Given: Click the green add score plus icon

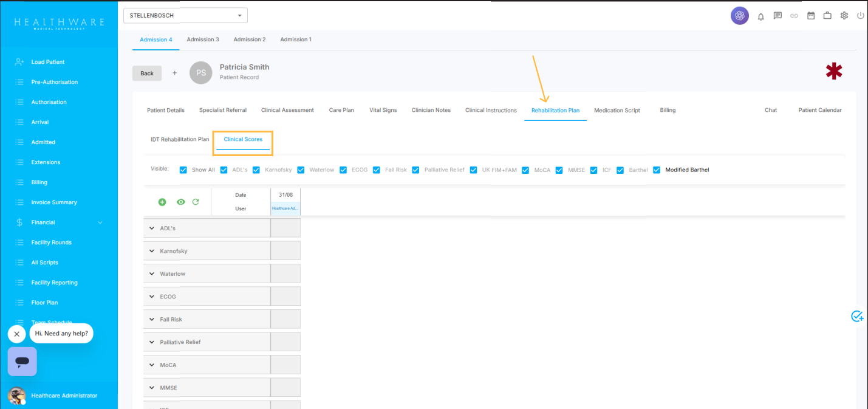Looking at the screenshot, I should click(162, 202).
